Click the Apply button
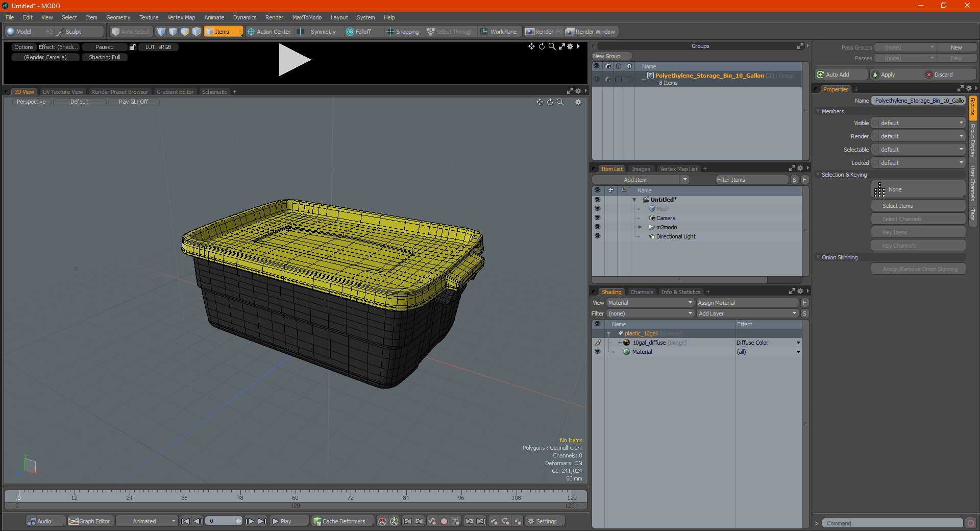Image resolution: width=980 pixels, height=531 pixels. tap(896, 75)
